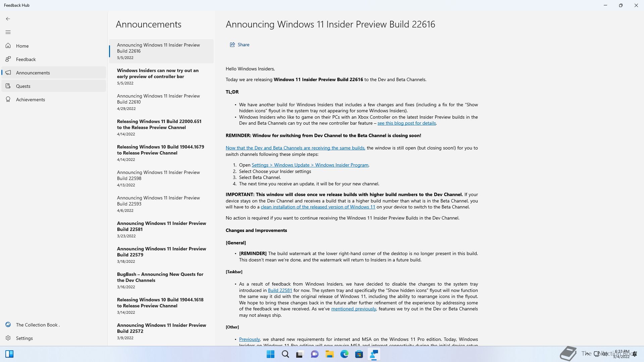Open File Explorer from taskbar
Viewport: 644px width, 362px height.
(329, 354)
